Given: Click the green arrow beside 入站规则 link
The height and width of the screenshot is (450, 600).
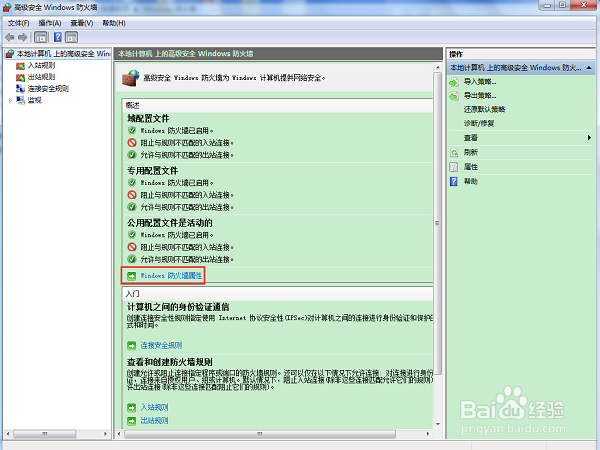Looking at the screenshot, I should (132, 408).
